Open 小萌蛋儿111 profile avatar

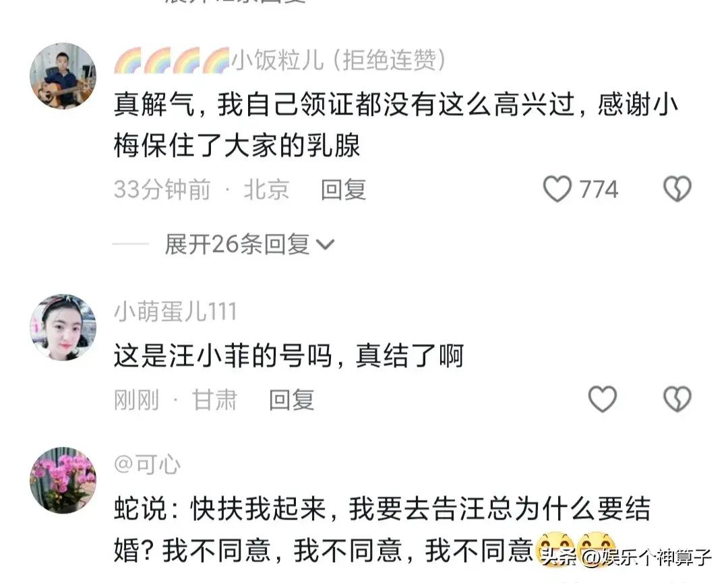[x=63, y=328]
